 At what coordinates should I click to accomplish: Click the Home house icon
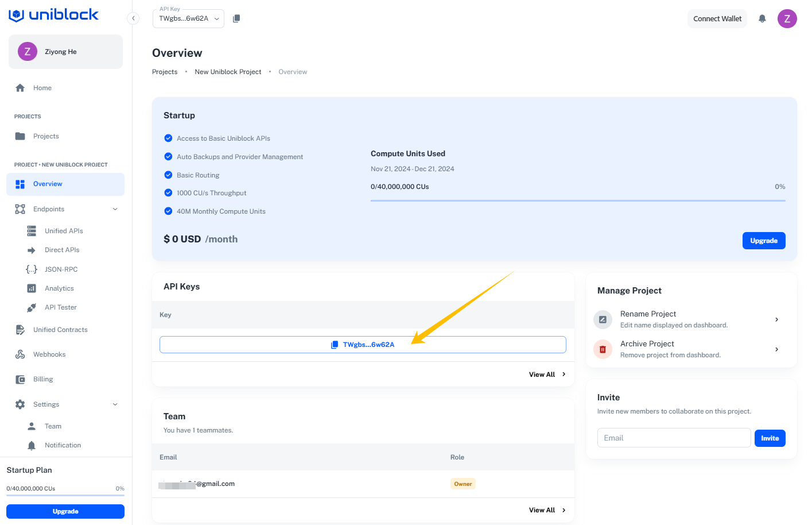tap(20, 88)
